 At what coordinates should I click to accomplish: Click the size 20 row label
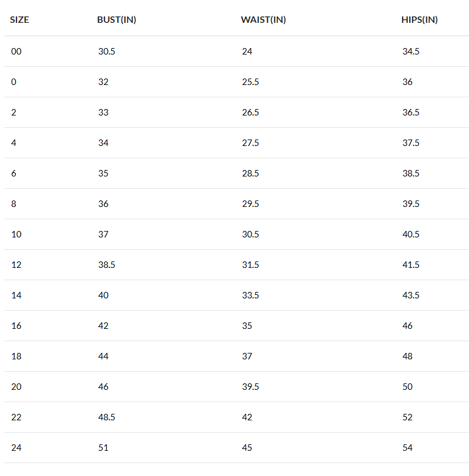coord(16,387)
